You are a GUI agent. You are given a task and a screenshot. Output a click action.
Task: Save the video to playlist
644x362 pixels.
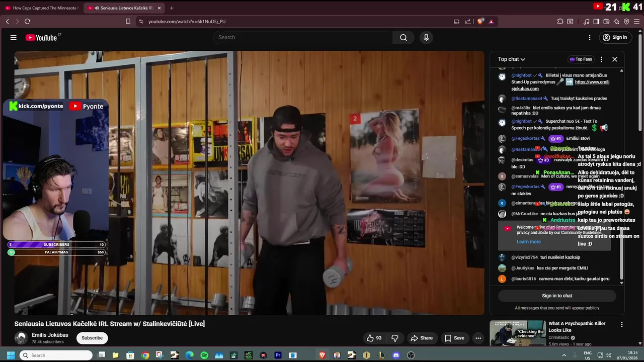pos(454,338)
